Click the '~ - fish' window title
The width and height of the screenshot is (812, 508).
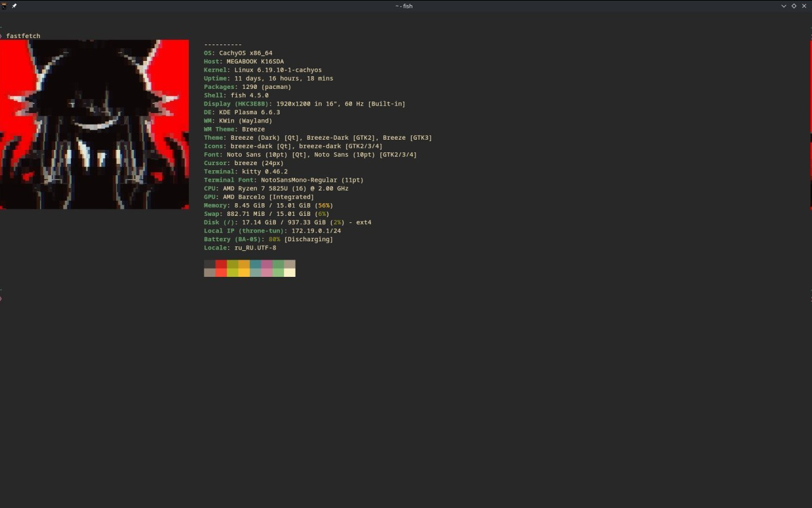pos(404,6)
